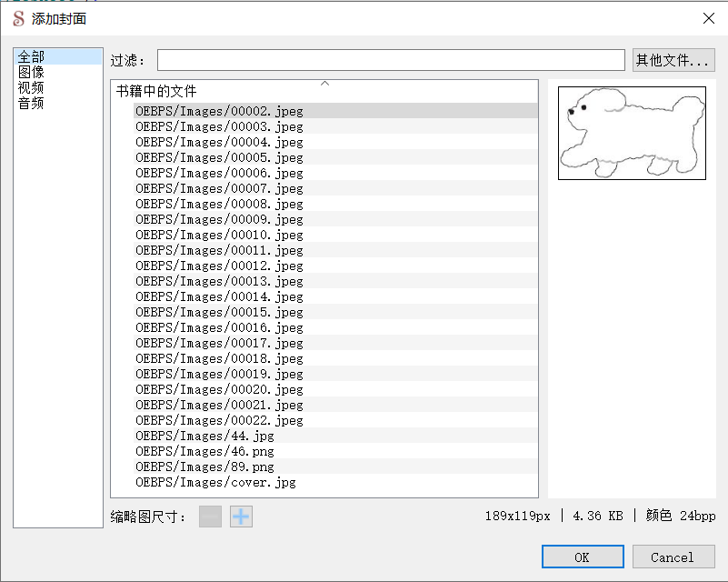Image resolution: width=728 pixels, height=582 pixels.
Task: Select OEBPS/Images/44.jpg from the list
Action: click(204, 436)
